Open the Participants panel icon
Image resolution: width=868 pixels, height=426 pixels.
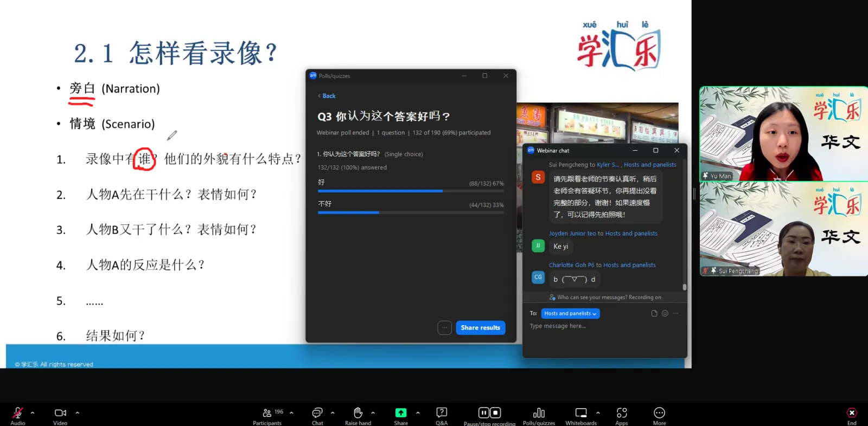click(267, 413)
